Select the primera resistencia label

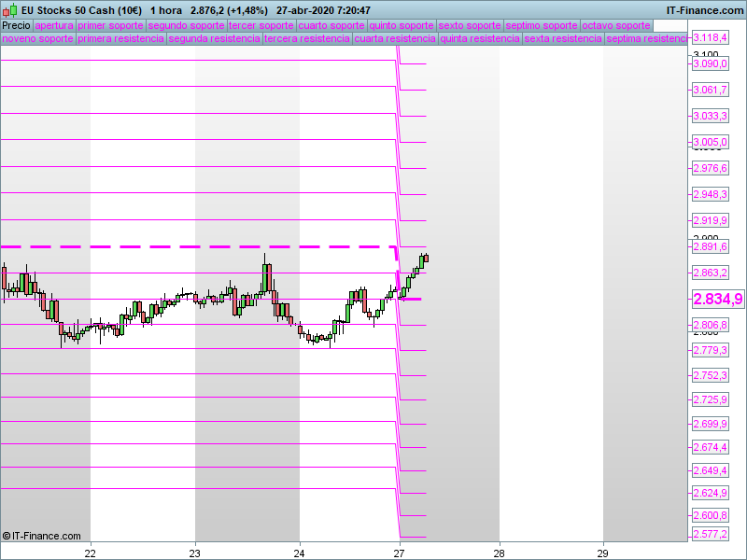point(120,38)
